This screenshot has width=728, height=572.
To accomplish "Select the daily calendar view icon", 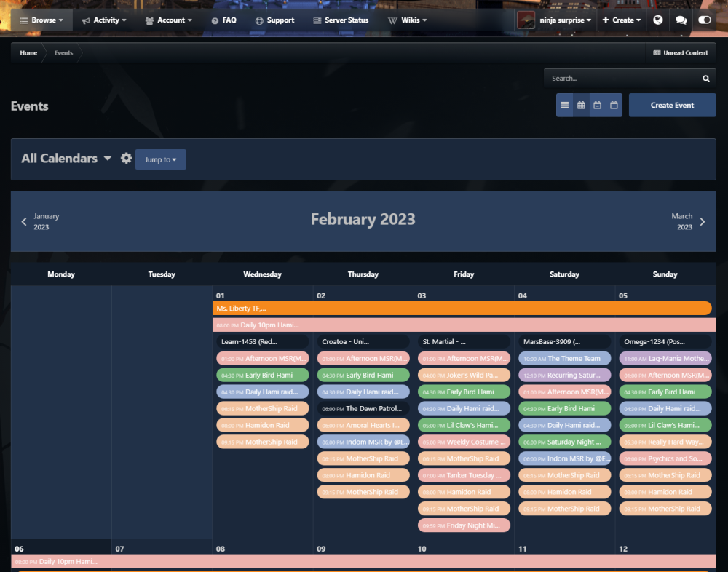I will (x=614, y=106).
